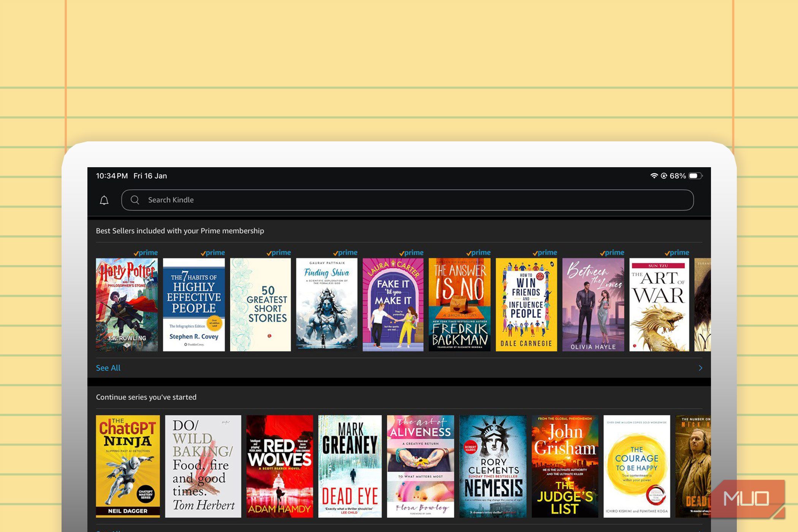Image resolution: width=798 pixels, height=532 pixels.
Task: Click the See All link under Best Sellers
Action: pos(108,368)
